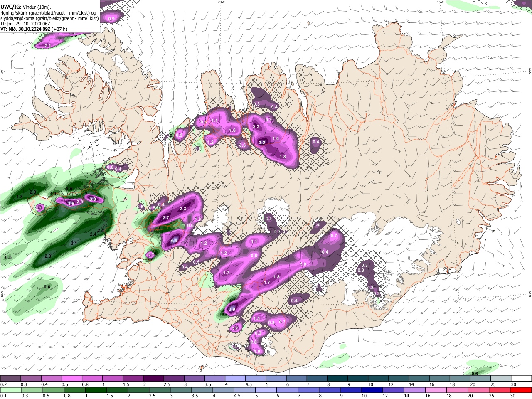Screen dimensions: 532x399
Task: Click the "slydda/snjókoma" legend description line
Action: (x=50, y=18)
